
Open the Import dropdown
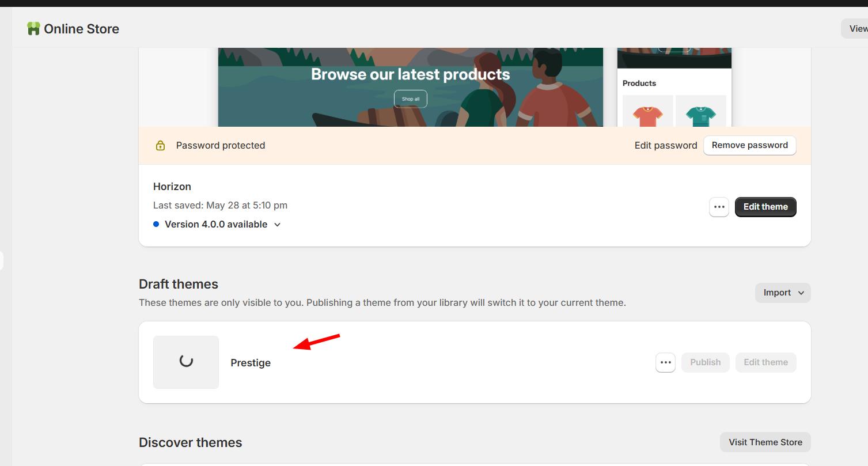(x=783, y=293)
